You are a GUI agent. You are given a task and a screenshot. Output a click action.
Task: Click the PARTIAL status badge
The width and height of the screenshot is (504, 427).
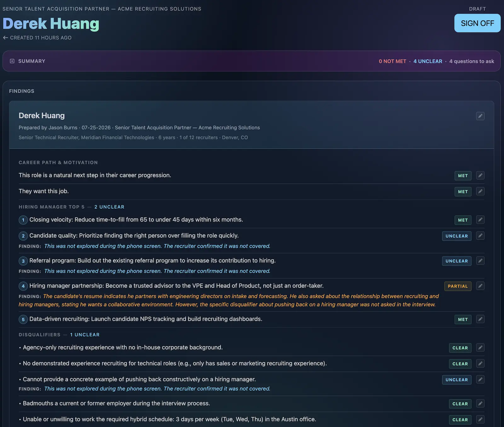tap(458, 286)
